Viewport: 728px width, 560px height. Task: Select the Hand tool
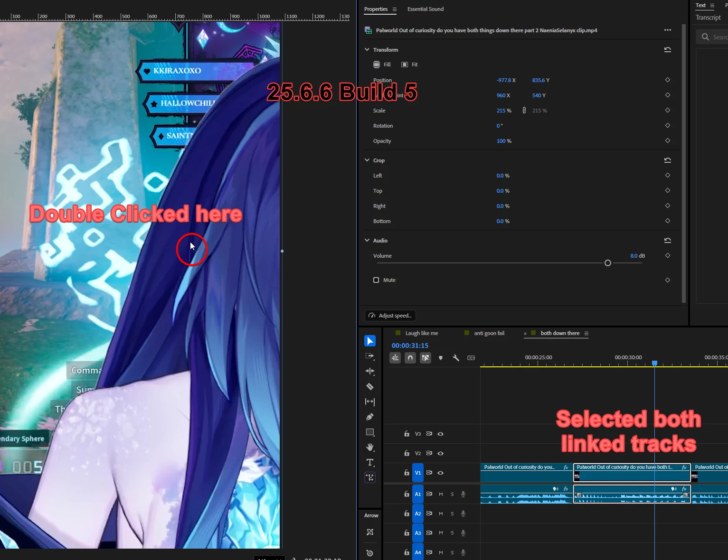point(370,447)
